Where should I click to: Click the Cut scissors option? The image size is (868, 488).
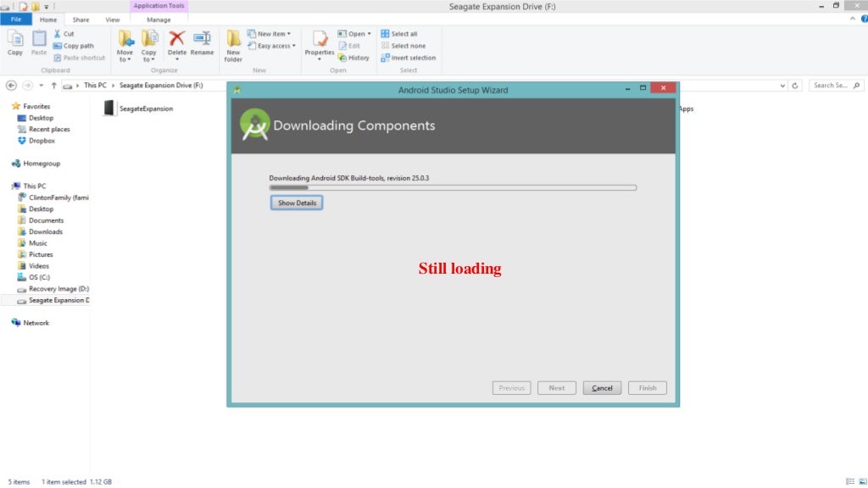[x=64, y=34]
